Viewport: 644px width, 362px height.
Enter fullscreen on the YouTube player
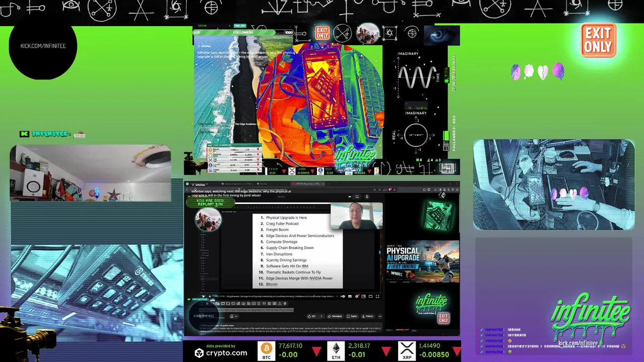pos(377,296)
